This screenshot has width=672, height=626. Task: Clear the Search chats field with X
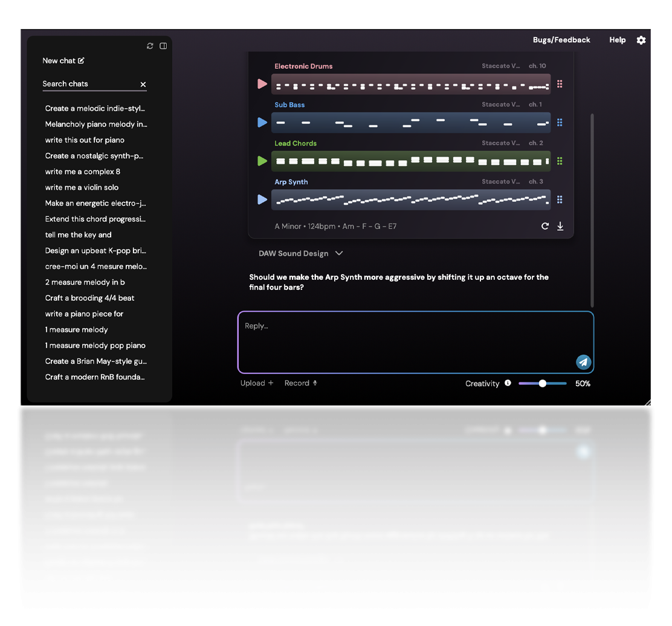point(143,85)
